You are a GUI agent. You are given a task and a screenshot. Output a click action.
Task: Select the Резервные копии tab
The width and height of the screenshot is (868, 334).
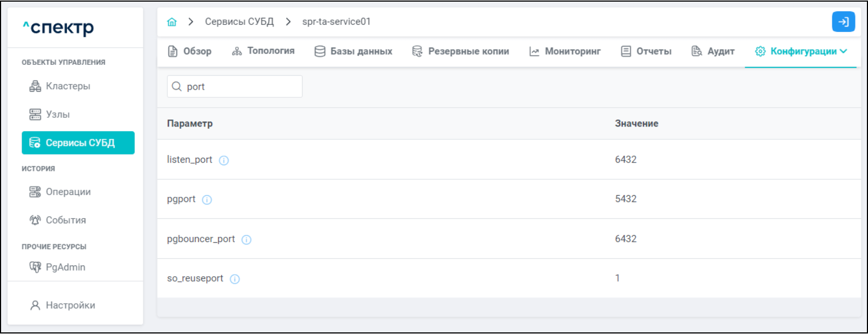point(461,51)
